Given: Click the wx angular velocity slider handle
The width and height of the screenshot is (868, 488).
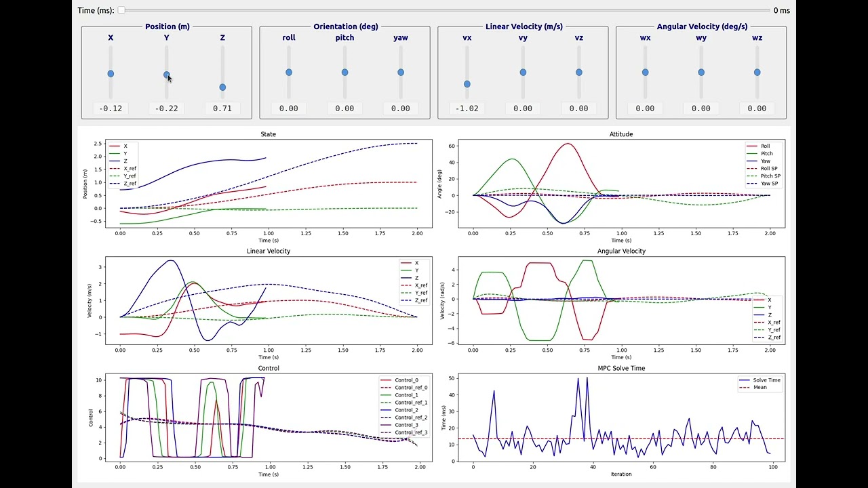Looking at the screenshot, I should tap(645, 72).
